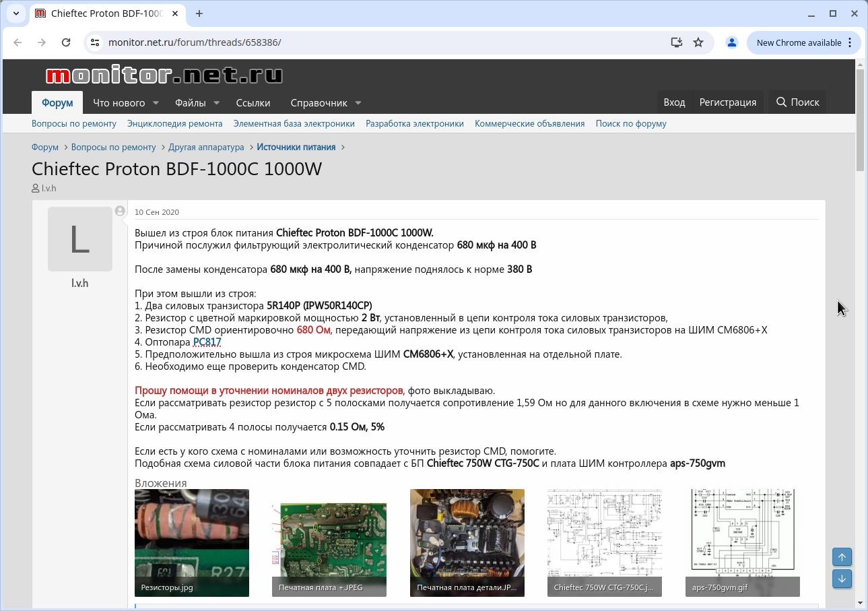Click the scrollbar up arrow

point(860,64)
